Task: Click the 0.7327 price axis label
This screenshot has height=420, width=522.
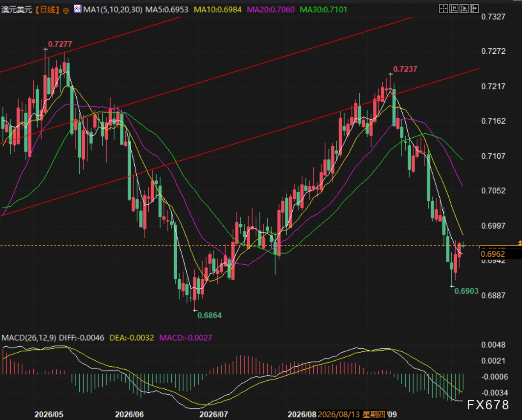Action: [x=493, y=17]
